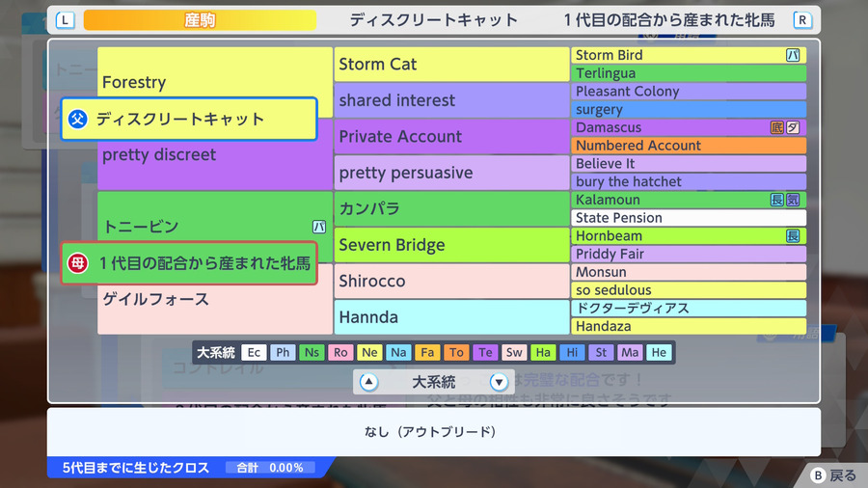Select the surgery row
The image size is (868, 488).
(x=689, y=110)
